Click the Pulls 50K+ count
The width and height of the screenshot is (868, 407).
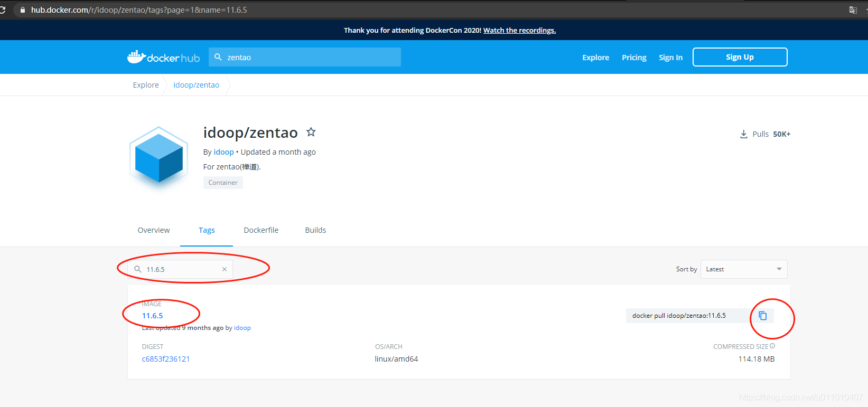[771, 134]
